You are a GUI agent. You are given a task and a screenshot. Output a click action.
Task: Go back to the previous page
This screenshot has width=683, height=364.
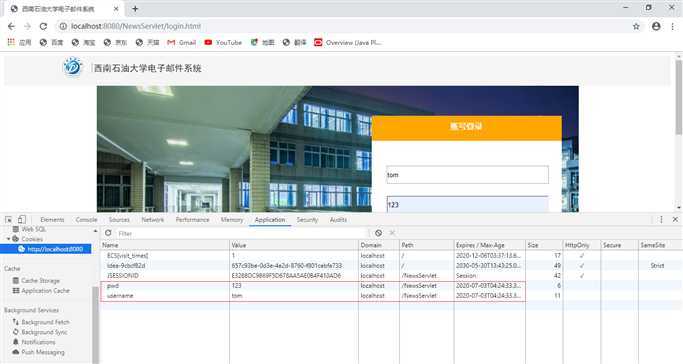pos(11,26)
